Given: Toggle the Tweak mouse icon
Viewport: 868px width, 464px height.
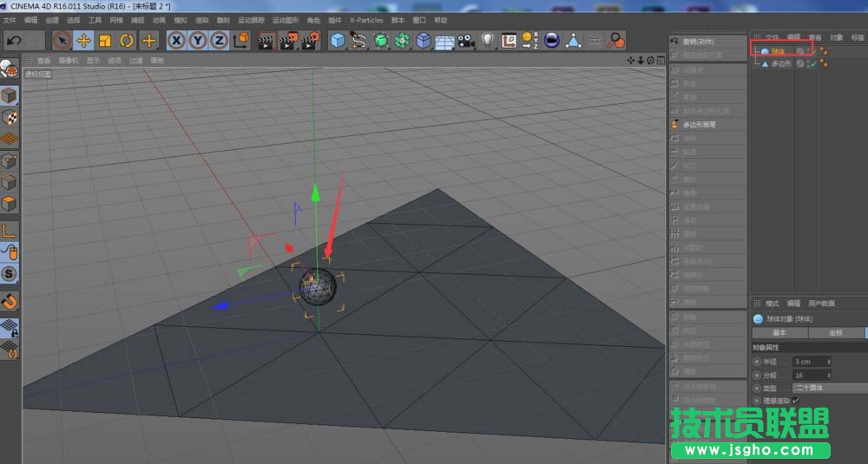Looking at the screenshot, I should (10, 252).
